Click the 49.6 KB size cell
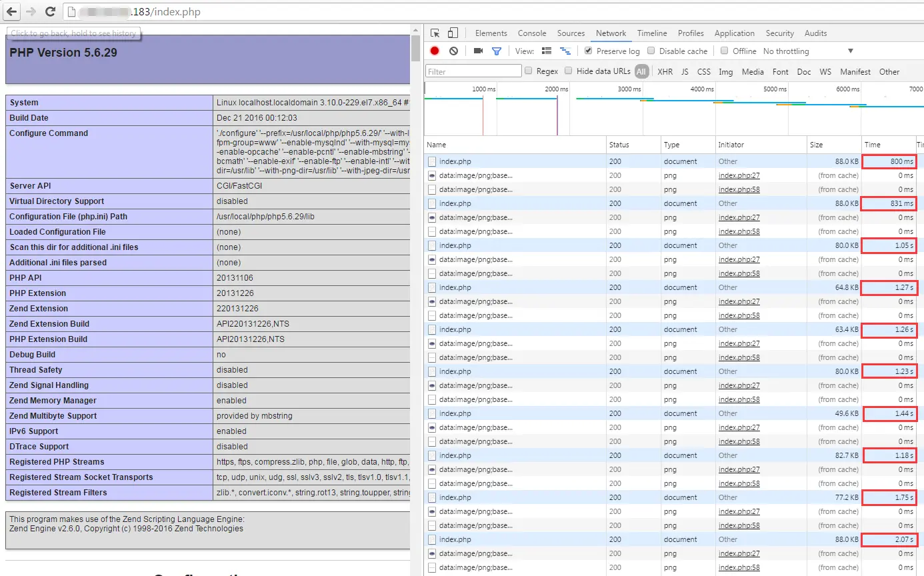This screenshot has height=576, width=924. click(834, 413)
